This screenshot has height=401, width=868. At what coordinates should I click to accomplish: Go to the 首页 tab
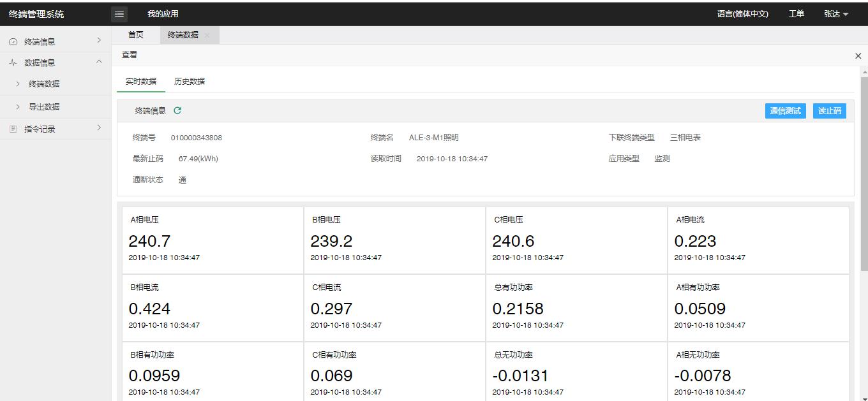click(136, 35)
